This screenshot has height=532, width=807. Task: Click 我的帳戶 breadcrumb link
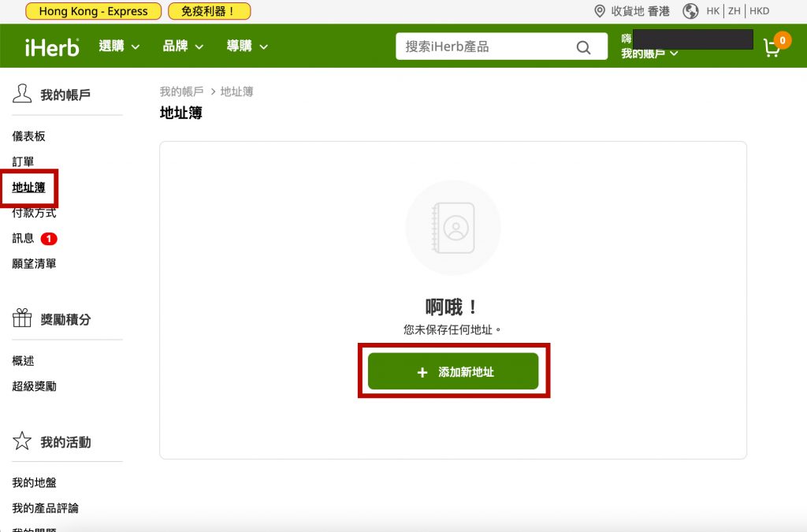[x=181, y=91]
